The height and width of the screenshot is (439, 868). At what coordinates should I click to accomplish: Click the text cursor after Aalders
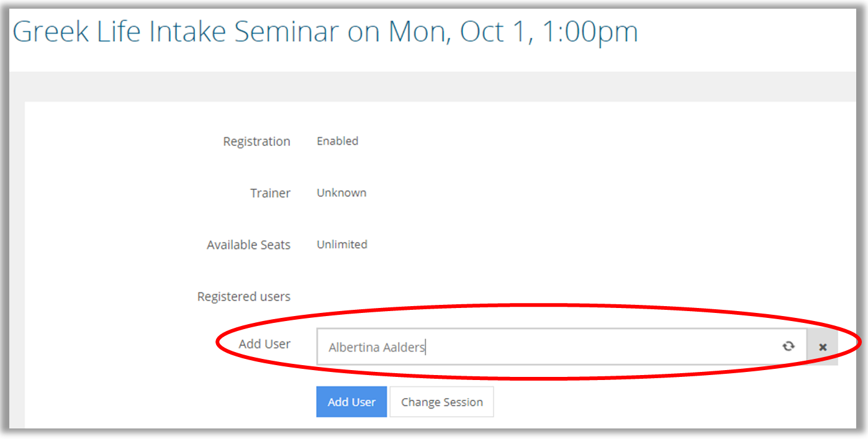426,347
